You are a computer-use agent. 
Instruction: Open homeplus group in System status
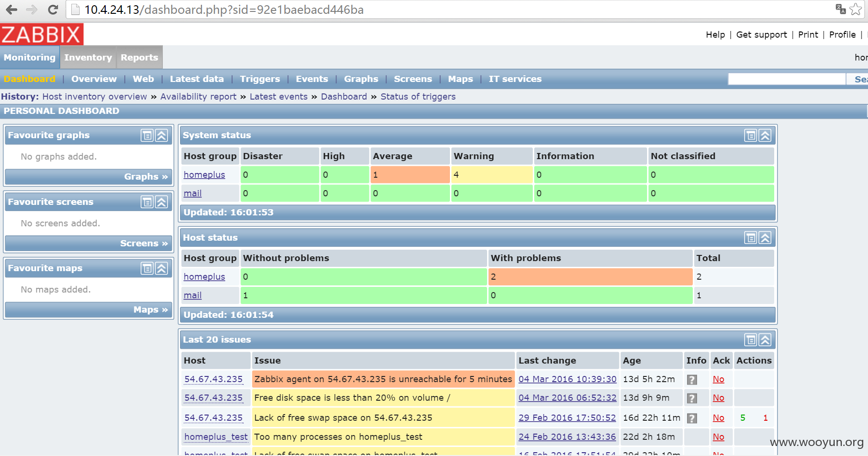204,175
